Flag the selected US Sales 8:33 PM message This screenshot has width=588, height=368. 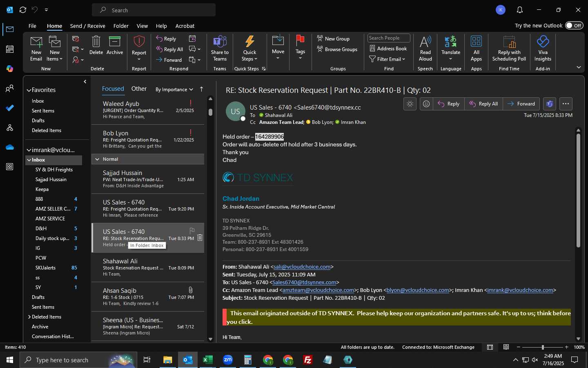point(192,231)
